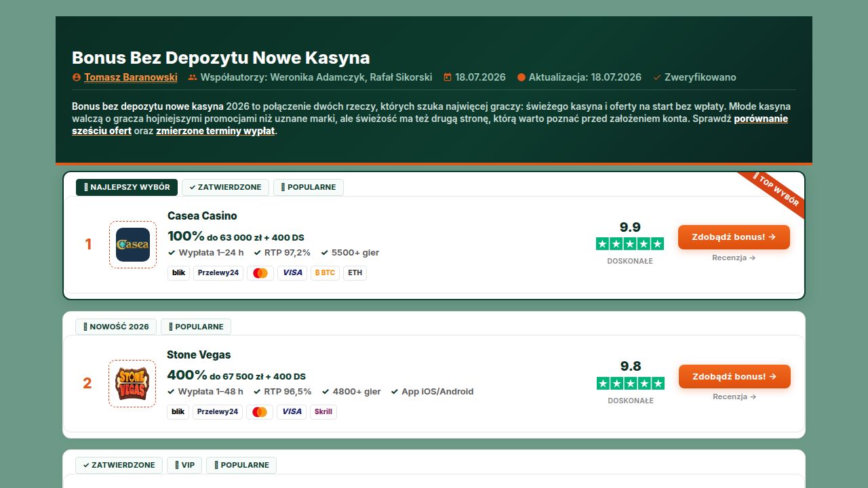Click the co-authors group icon
Viewport: 868px width, 488px height.
click(193, 77)
